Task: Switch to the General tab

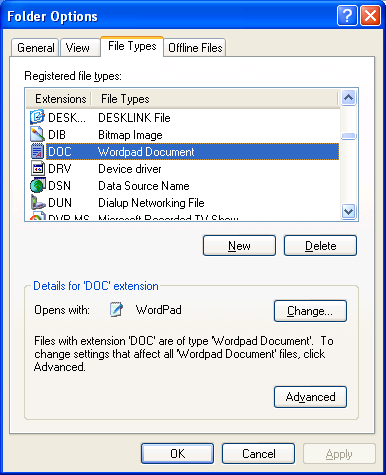Action: coord(35,48)
